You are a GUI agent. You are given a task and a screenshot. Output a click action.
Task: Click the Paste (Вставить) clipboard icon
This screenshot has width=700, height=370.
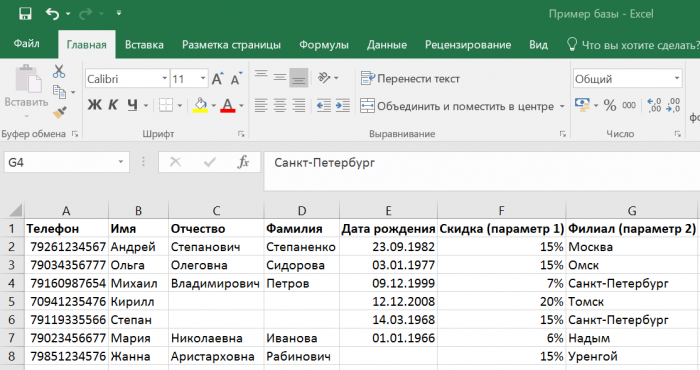(28, 80)
